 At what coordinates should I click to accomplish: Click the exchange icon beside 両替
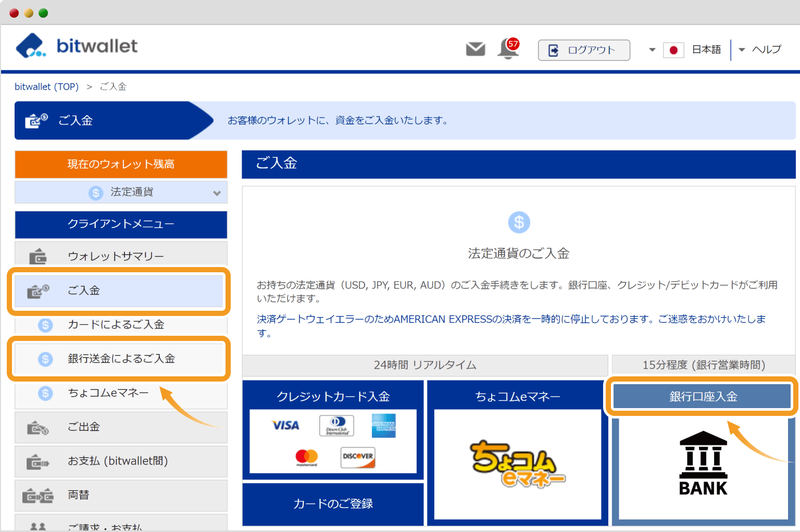pyautogui.click(x=38, y=496)
